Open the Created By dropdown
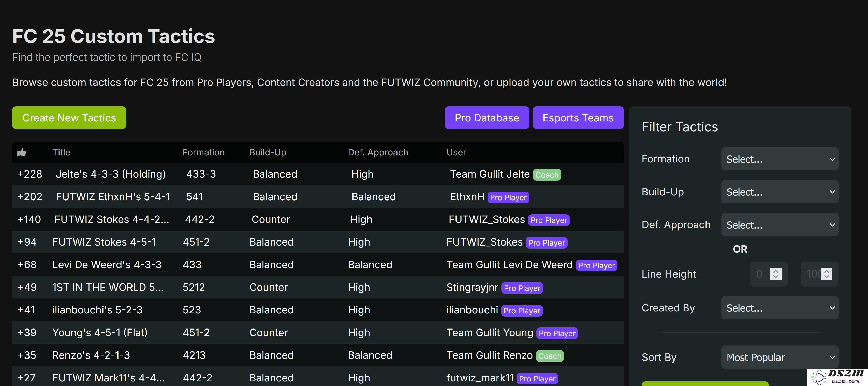868x386 pixels. [779, 308]
